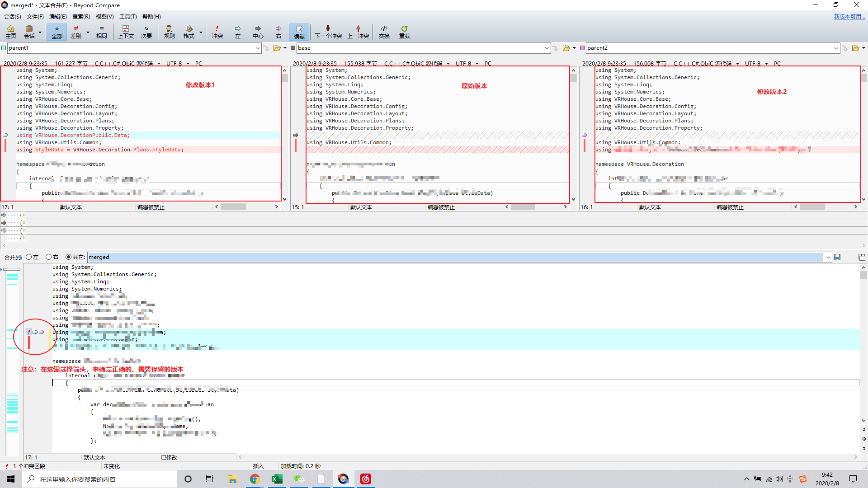Open the 会话(S) menu
Image resolution: width=868 pixels, height=488 pixels.
coord(12,17)
